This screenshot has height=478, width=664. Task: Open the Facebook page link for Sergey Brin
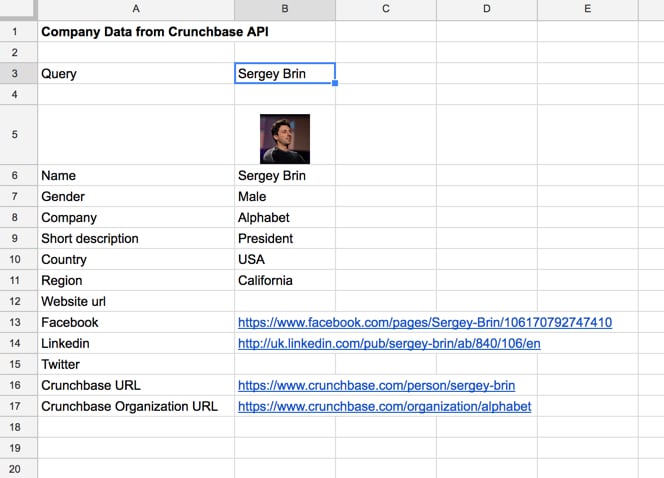(x=425, y=323)
